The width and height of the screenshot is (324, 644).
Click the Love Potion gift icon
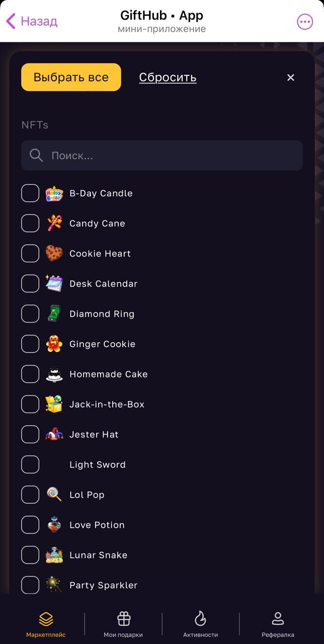(x=54, y=525)
